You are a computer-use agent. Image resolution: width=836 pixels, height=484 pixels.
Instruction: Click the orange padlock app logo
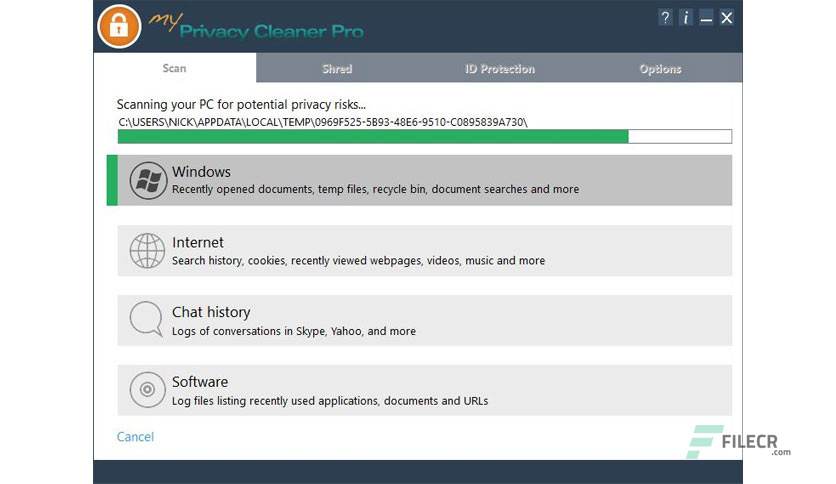pyautogui.click(x=119, y=26)
